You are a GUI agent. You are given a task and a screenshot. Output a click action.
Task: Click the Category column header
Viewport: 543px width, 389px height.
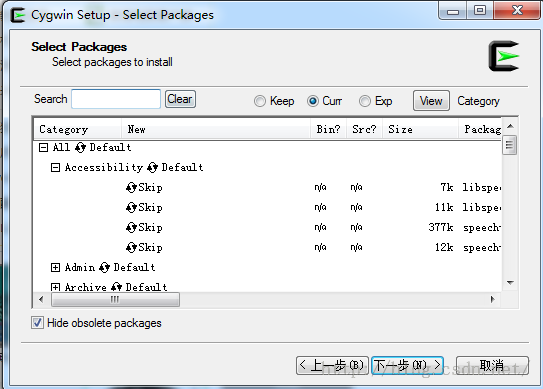(x=78, y=130)
